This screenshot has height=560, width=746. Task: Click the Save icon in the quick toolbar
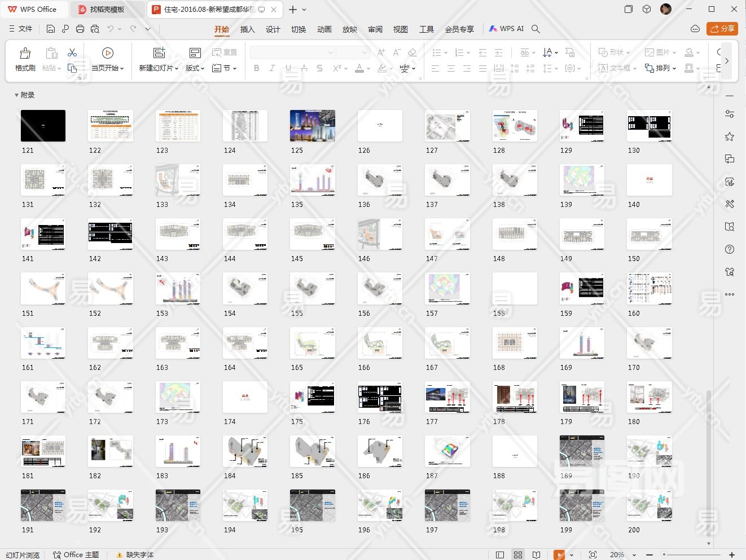coord(51,29)
